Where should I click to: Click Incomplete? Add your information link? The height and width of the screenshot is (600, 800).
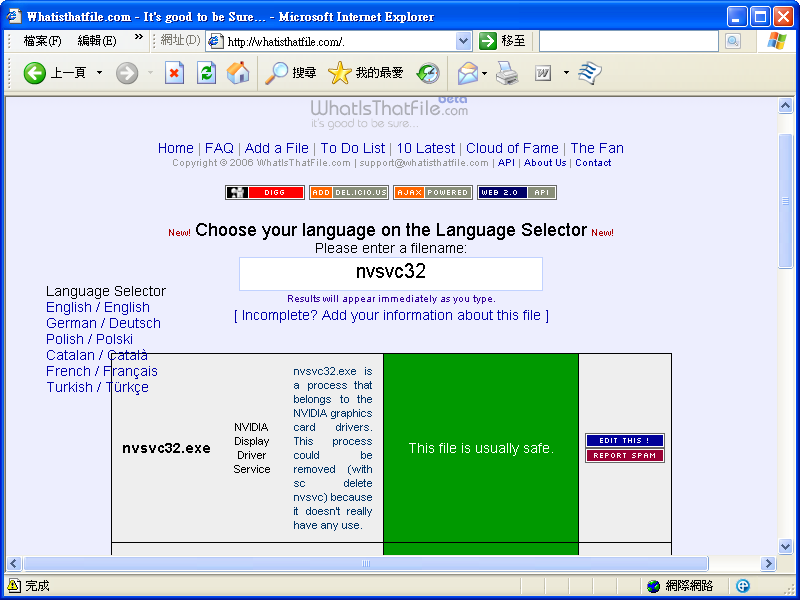[x=391, y=315]
